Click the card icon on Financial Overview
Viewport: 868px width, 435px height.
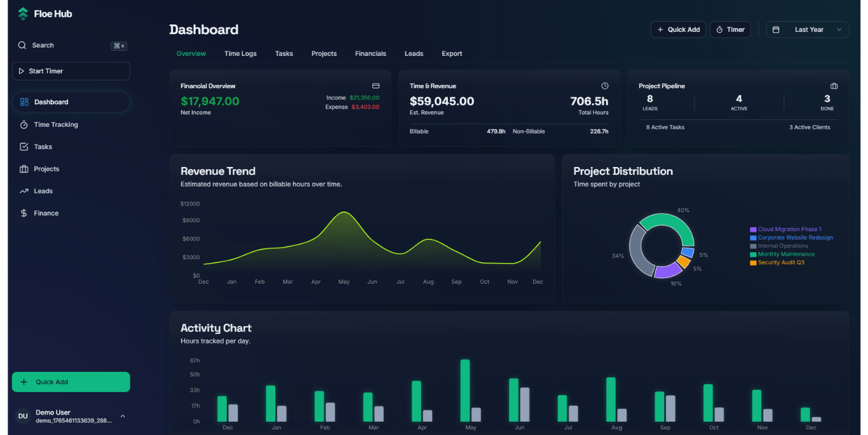[376, 85]
